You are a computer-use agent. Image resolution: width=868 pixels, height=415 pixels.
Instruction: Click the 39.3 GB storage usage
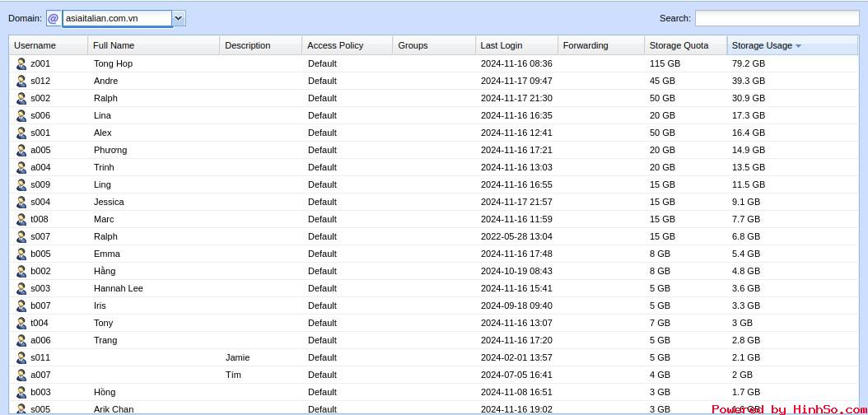click(749, 81)
